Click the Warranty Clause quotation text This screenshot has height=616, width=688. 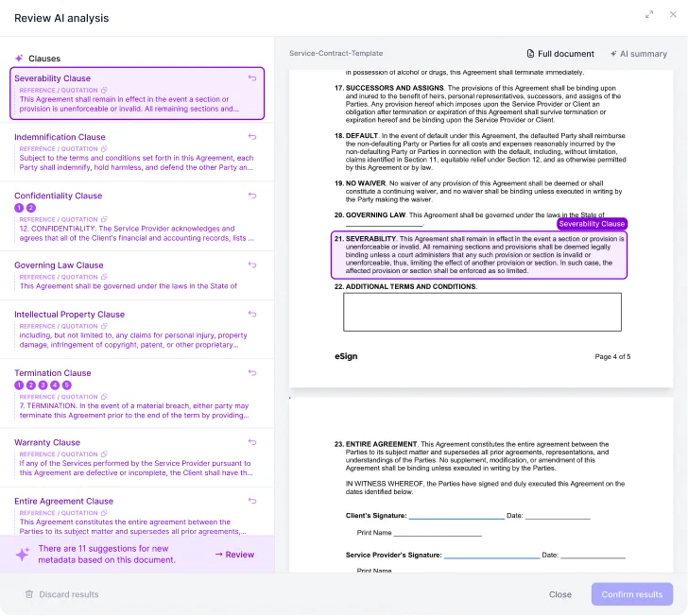[x=136, y=469]
